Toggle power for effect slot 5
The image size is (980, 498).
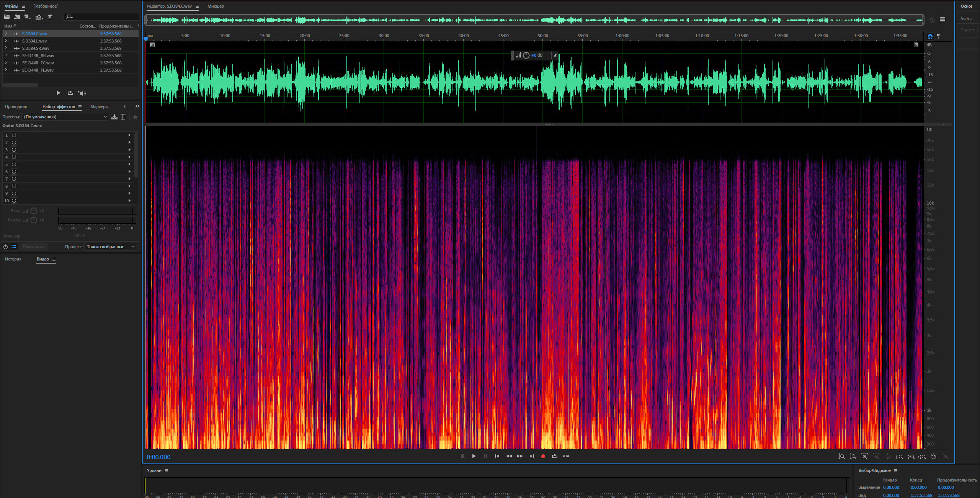pos(14,164)
